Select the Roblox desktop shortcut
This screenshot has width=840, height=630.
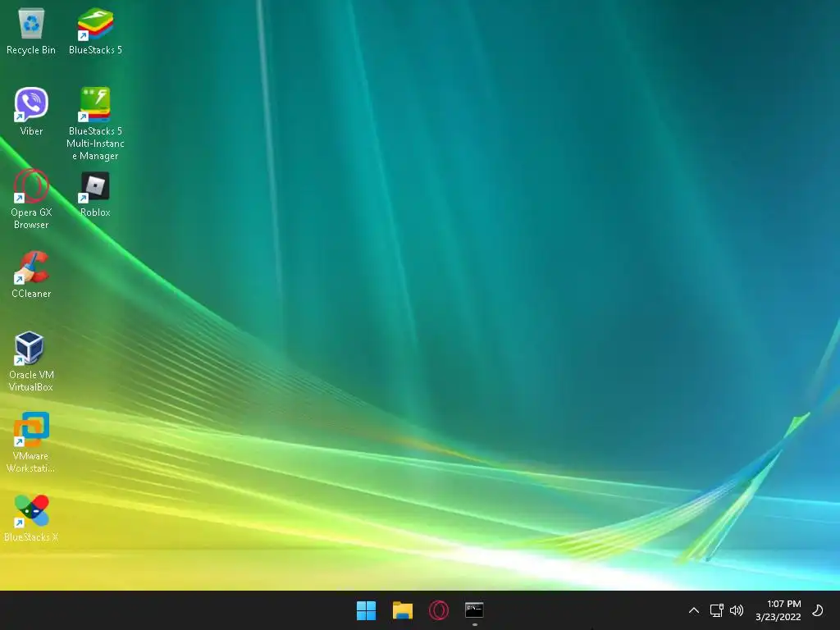pos(95,194)
